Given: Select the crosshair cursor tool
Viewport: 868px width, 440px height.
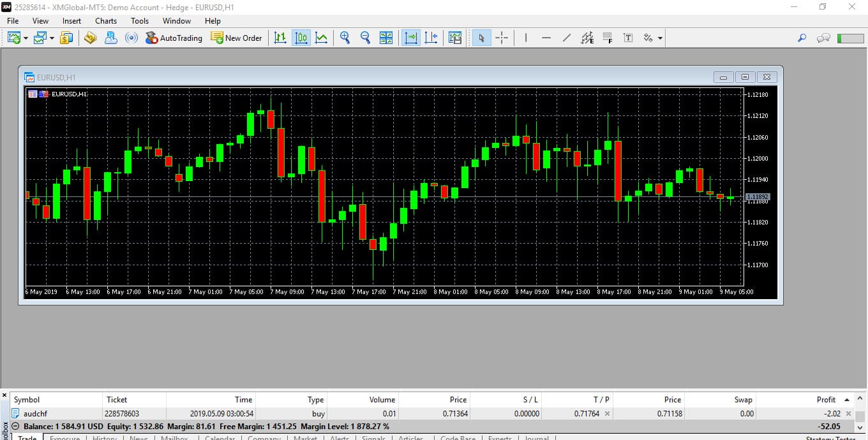Looking at the screenshot, I should pos(502,38).
